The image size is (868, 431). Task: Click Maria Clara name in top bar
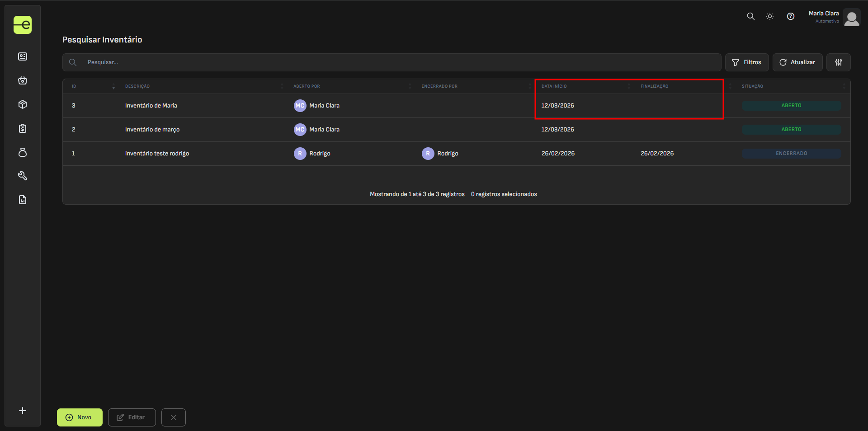[x=824, y=14]
